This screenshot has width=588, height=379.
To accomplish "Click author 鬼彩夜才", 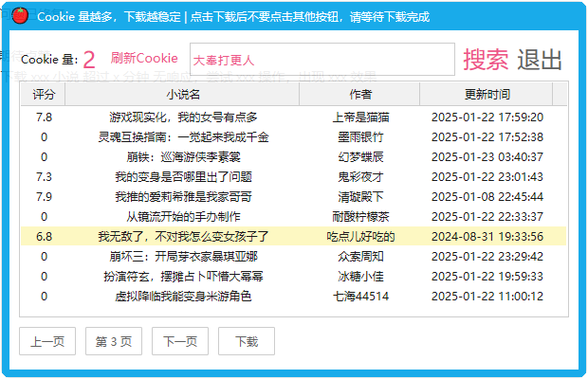I will (360, 177).
